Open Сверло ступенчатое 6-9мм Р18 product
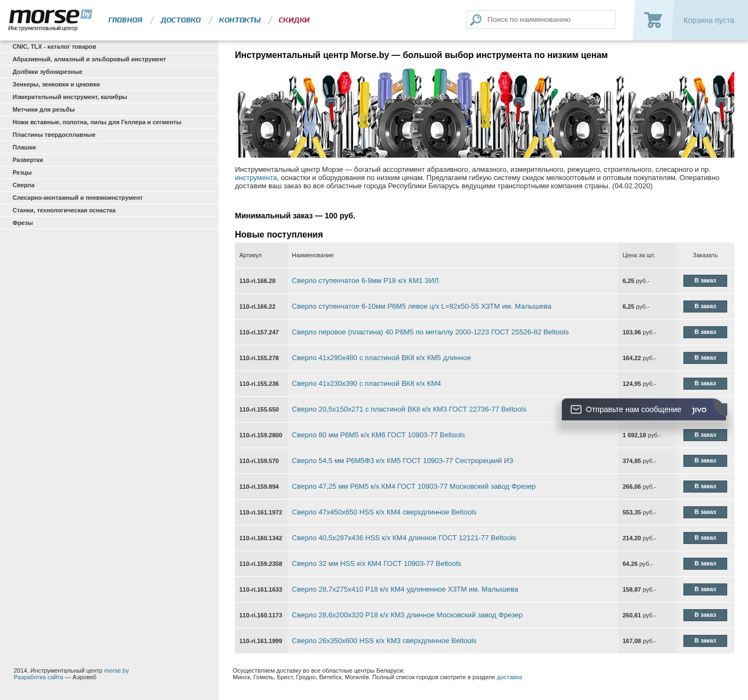Viewport: 748px width, 700px height. click(x=365, y=281)
